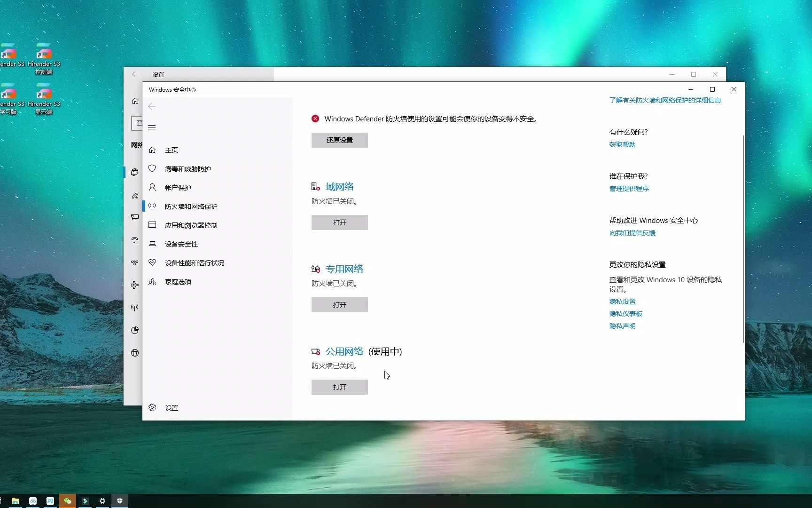Open the data usage pie icon in 设置 sidebar
Image resolution: width=812 pixels, height=508 pixels.
click(x=135, y=330)
